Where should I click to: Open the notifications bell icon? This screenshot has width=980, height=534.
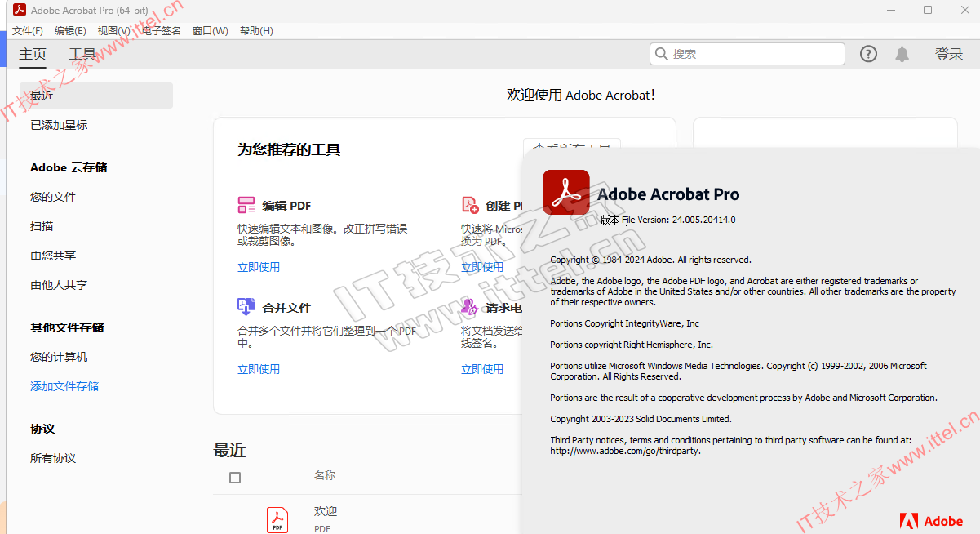click(902, 54)
